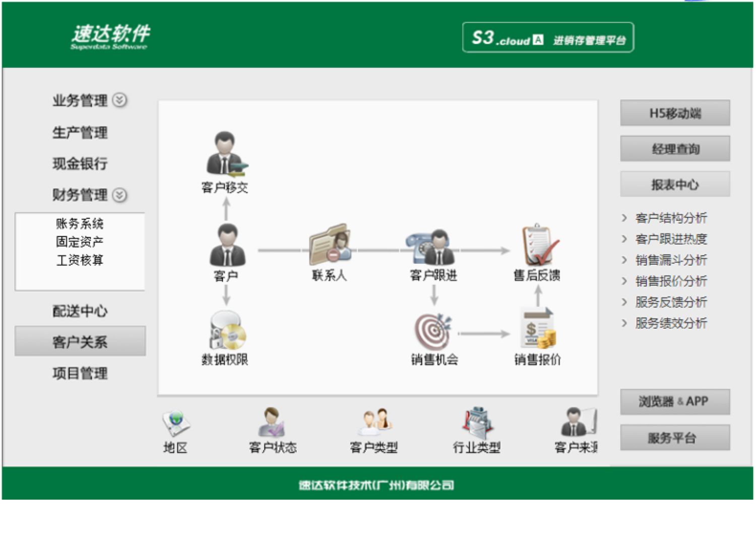This screenshot has width=756, height=548.
Task: Select 客户关系 in the sidebar
Action: click(80, 341)
